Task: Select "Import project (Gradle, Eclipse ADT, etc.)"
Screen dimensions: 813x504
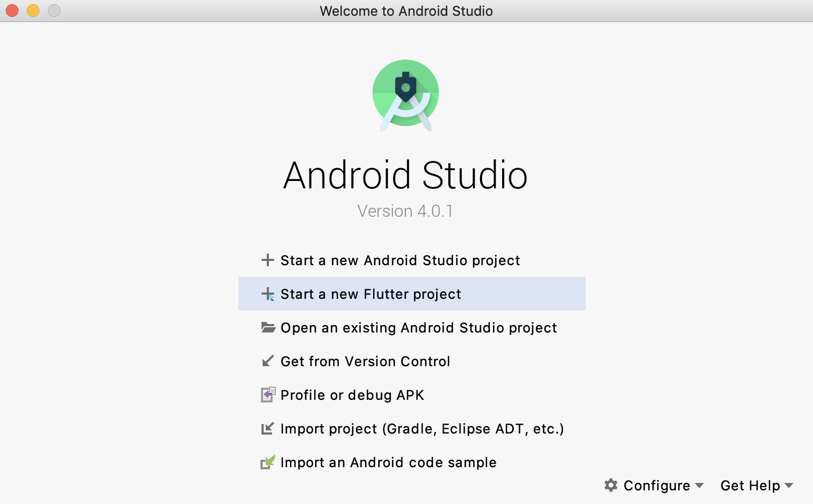Action: click(422, 429)
